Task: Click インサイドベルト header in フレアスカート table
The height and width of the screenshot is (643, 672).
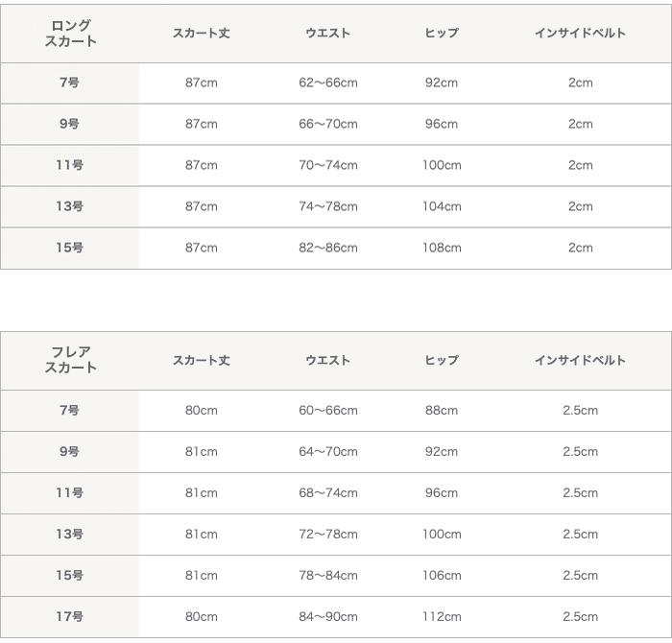Action: coord(580,361)
